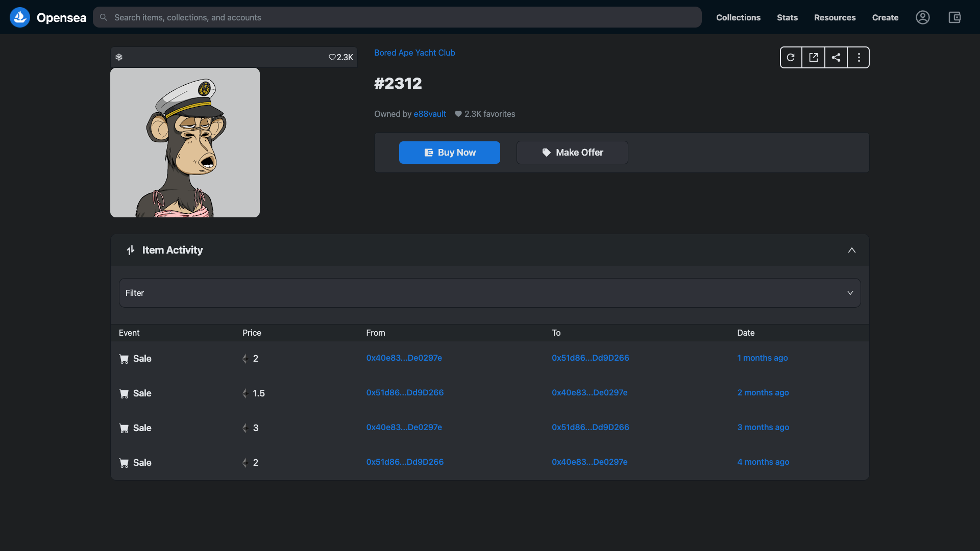Click the Opensea brand text
The image size is (980, 551).
point(61,18)
